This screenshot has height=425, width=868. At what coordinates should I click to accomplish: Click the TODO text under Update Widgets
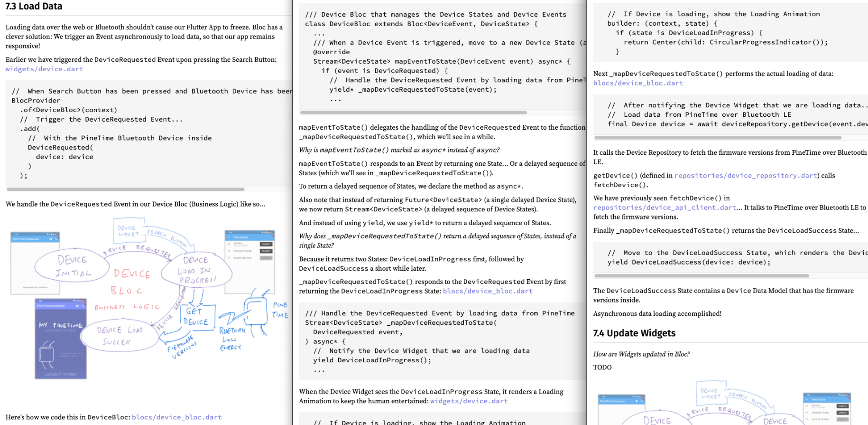coord(602,367)
